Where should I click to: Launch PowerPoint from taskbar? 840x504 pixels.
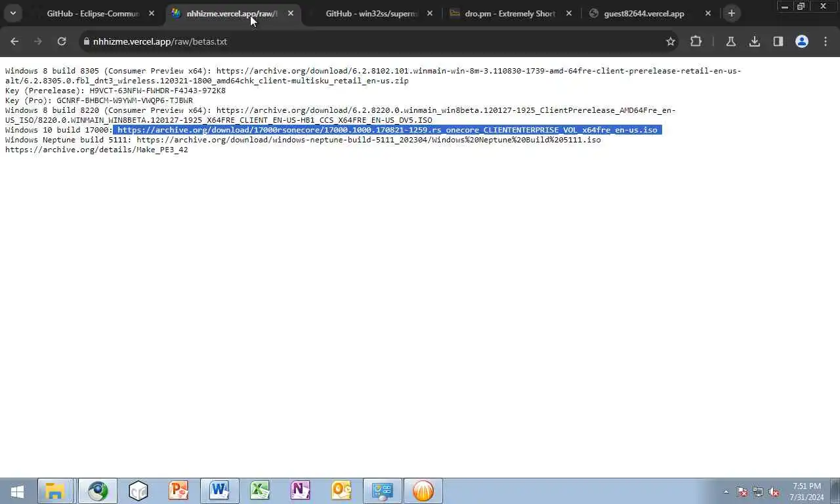click(x=178, y=491)
